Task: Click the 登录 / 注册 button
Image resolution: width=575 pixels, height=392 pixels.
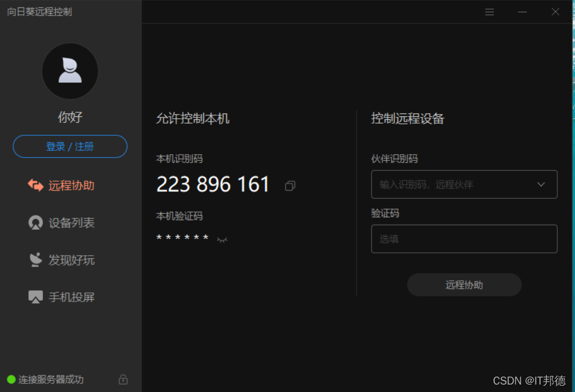Action: [70, 146]
